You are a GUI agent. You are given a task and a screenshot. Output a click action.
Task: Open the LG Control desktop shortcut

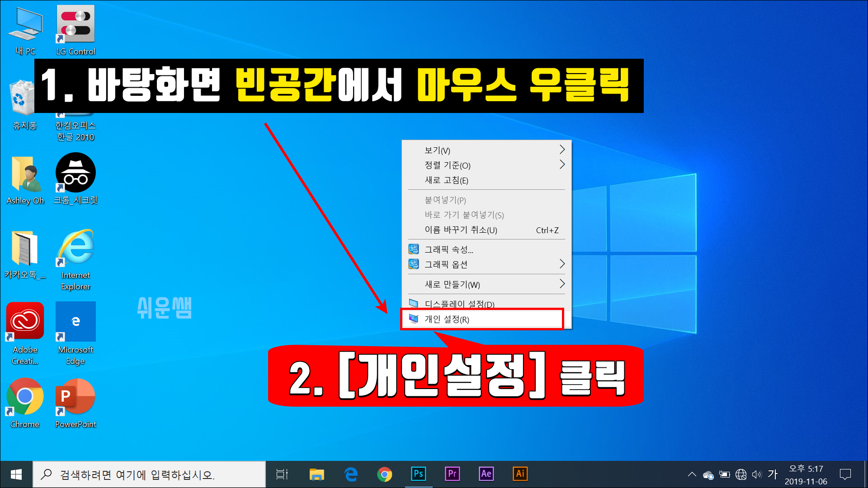click(x=75, y=24)
